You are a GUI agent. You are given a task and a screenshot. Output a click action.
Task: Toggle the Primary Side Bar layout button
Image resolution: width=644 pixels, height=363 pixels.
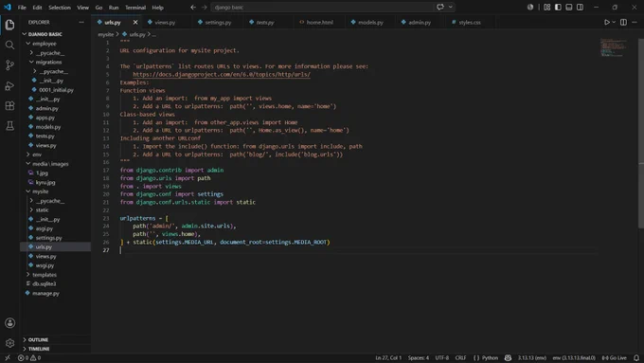pyautogui.click(x=558, y=7)
